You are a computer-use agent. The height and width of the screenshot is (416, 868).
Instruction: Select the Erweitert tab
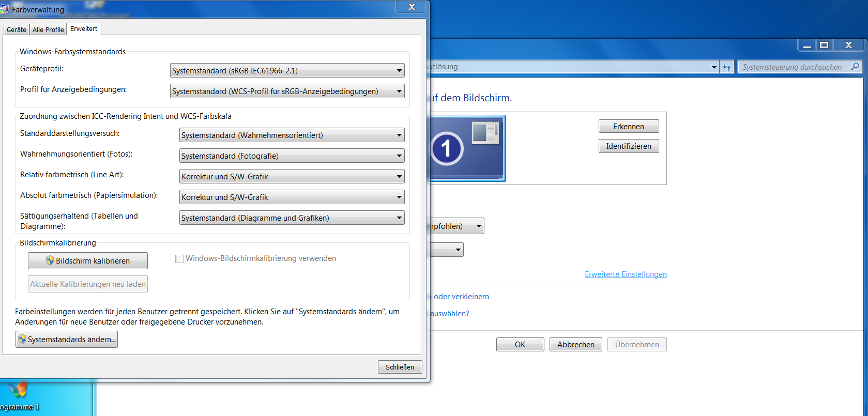click(x=84, y=29)
